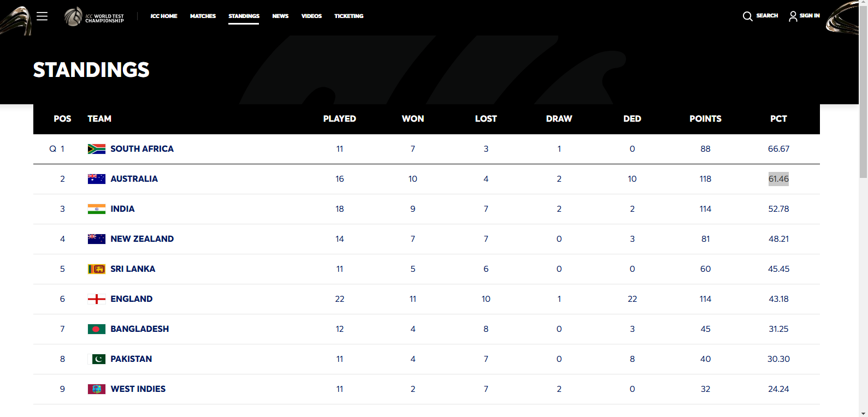Click the sign in user icon

[793, 16]
